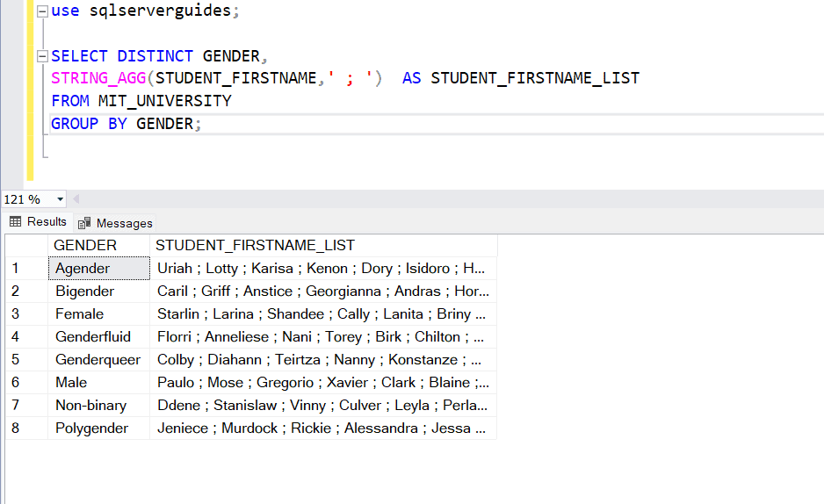
Task: Select row header number 5
Action: pos(27,360)
